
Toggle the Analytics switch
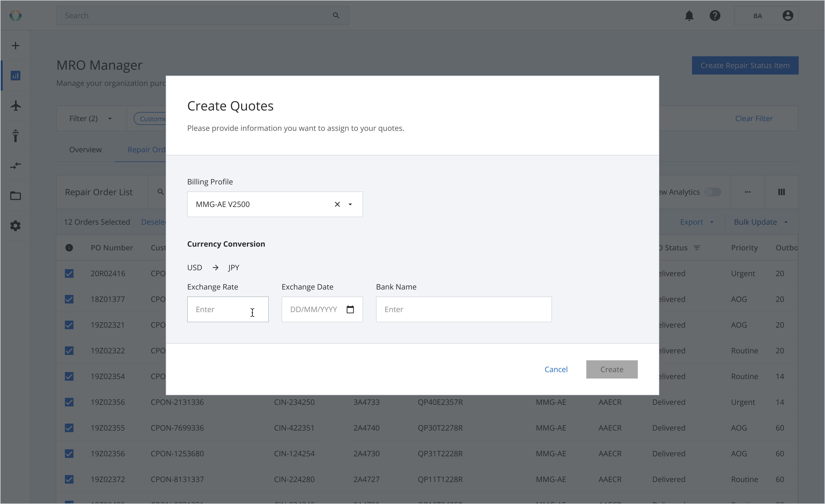coord(713,192)
